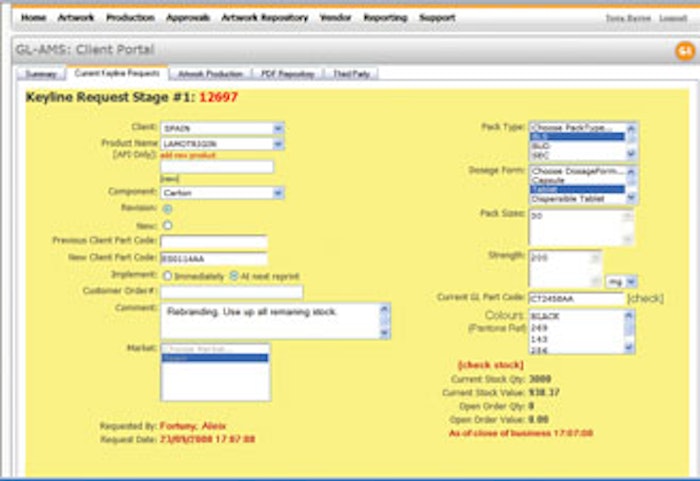Open the PDF Repository tab
This screenshot has height=481, width=700.
coord(288,74)
